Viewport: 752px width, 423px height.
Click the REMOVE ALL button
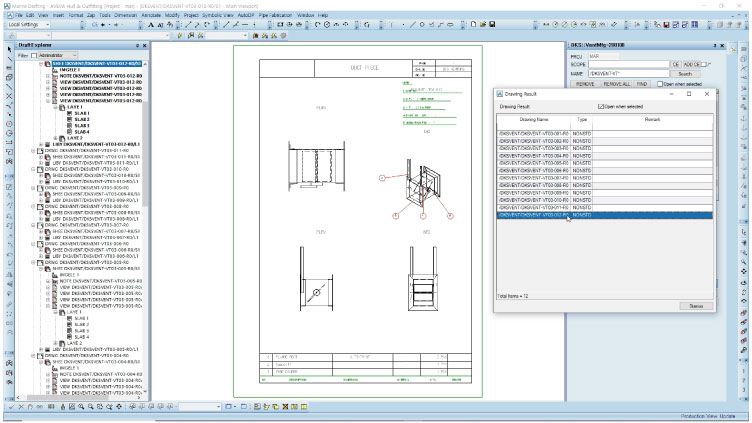pos(616,84)
